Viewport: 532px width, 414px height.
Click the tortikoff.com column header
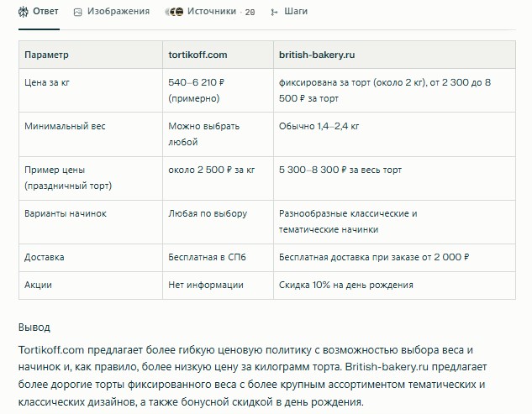(218, 55)
